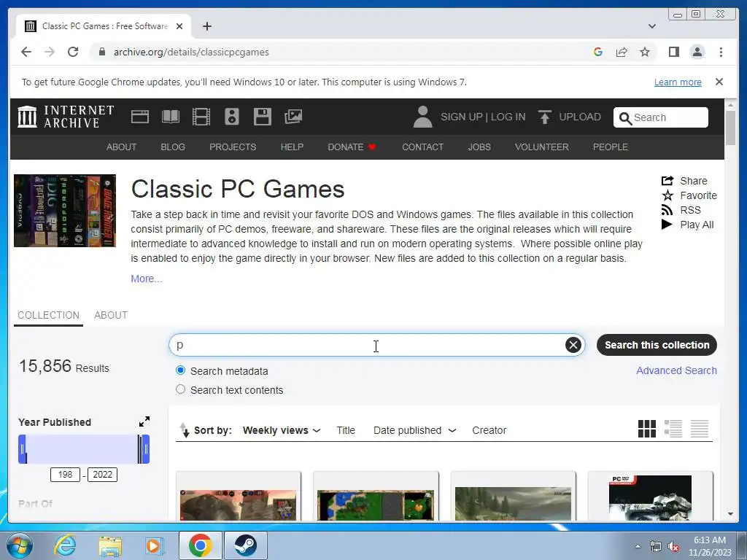Click UPLOAD link text
Image resolution: width=747 pixels, height=560 pixels.
click(580, 117)
